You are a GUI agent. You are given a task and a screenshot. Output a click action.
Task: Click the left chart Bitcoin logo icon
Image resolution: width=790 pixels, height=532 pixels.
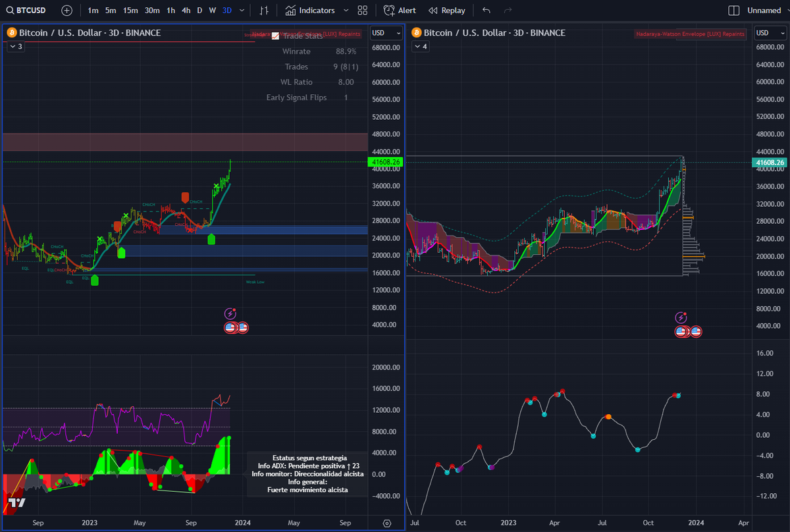[x=11, y=32]
